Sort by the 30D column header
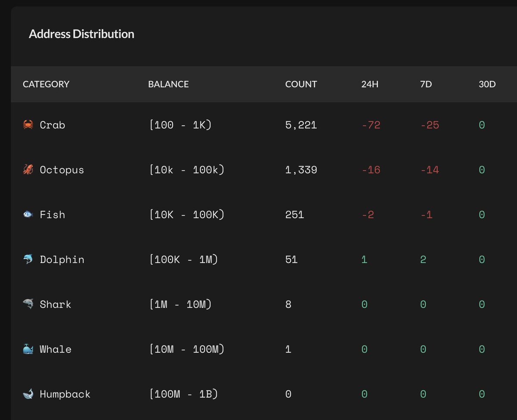This screenshot has height=420, width=517. pyautogui.click(x=487, y=84)
